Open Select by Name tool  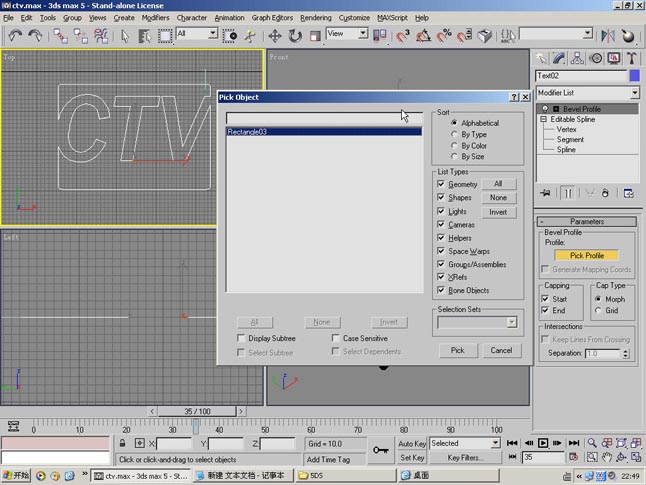pyautogui.click(x=144, y=36)
